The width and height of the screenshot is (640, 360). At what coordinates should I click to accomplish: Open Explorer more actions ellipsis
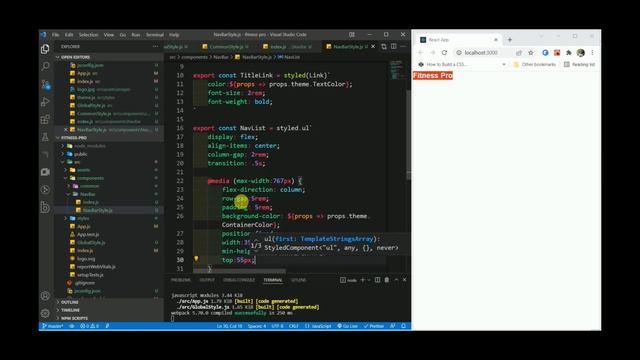click(x=155, y=47)
